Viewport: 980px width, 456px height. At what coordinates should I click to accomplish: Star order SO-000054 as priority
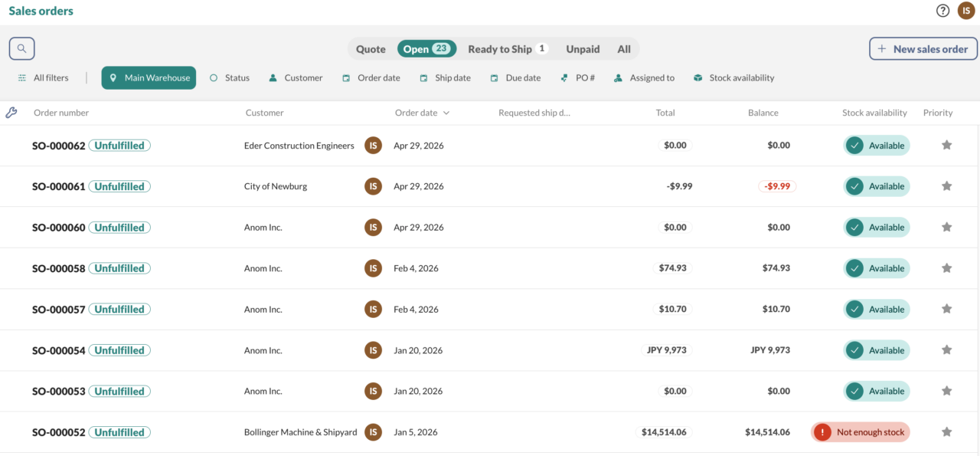tap(946, 350)
